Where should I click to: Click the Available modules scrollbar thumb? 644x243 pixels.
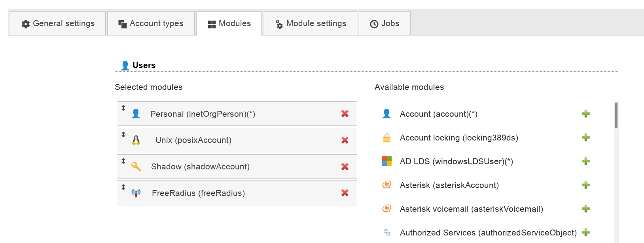616,116
